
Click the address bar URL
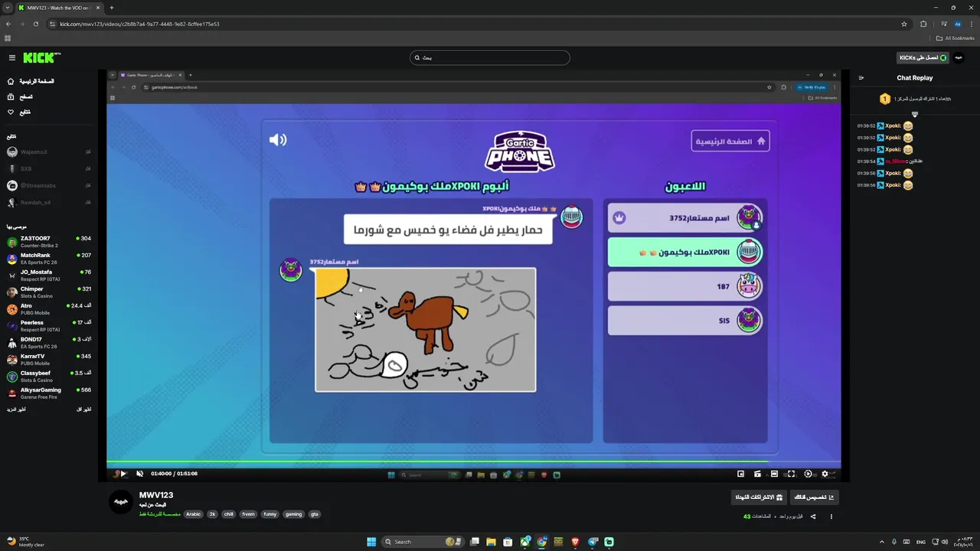(x=139, y=24)
